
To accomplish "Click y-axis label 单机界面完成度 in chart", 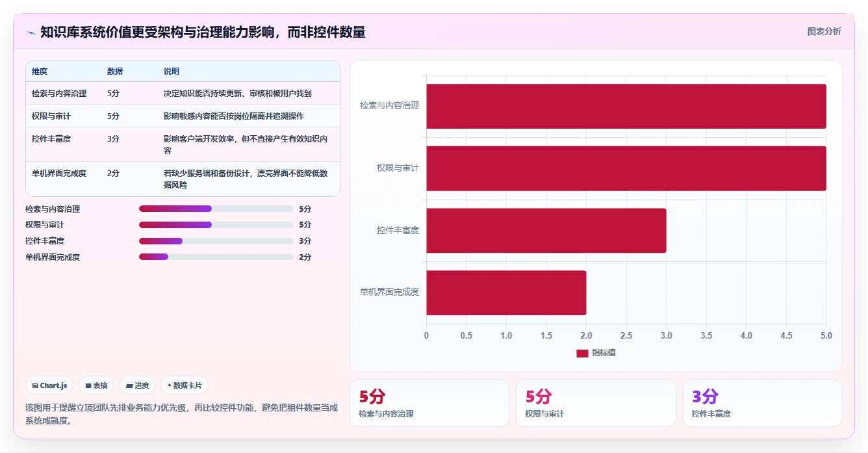I will pos(390,292).
